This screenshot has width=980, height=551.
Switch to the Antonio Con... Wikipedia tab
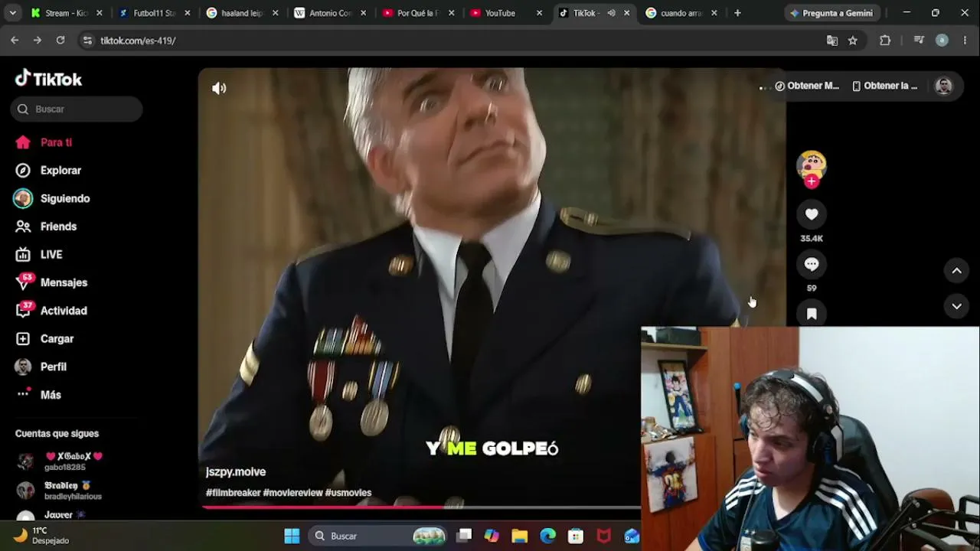[x=331, y=13]
